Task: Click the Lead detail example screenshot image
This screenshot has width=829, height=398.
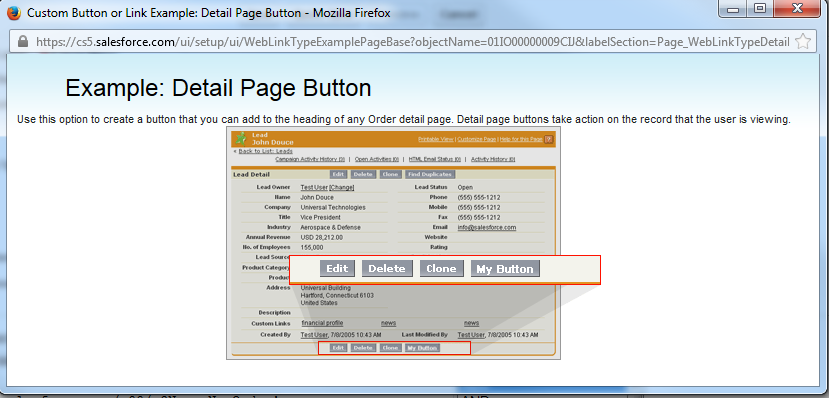Action: tap(393, 243)
